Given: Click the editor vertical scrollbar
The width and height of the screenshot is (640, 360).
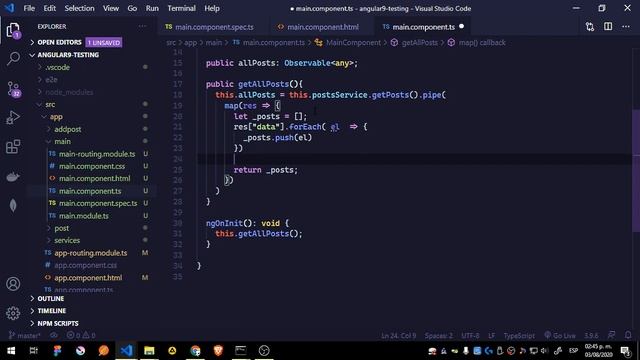Looking at the screenshot, I should [636, 171].
